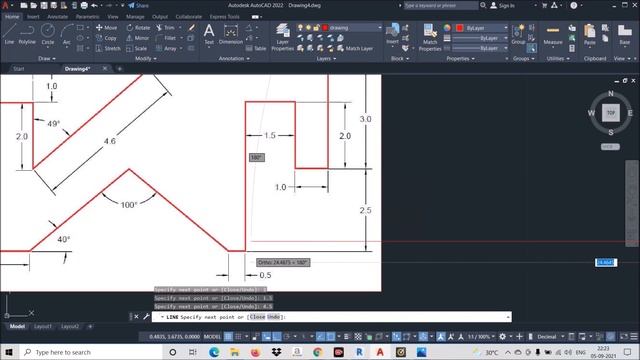Insert a Table from Annotation panel

click(x=256, y=48)
